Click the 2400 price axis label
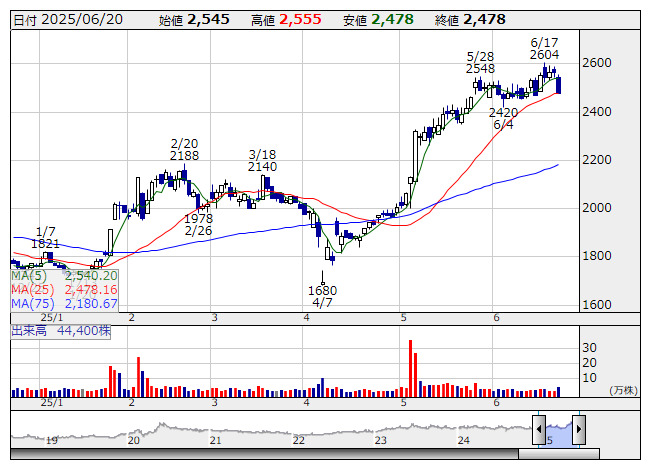The height and width of the screenshot is (470, 653). pyautogui.click(x=597, y=112)
